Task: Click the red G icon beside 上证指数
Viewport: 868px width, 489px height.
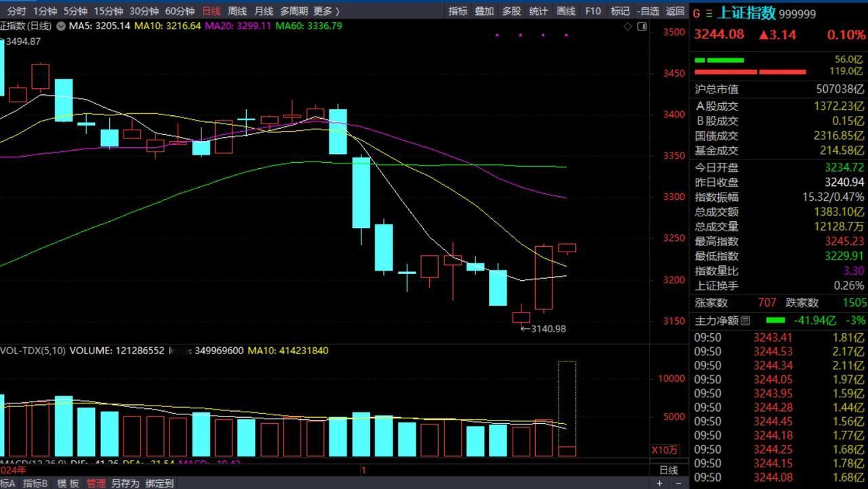Action: pyautogui.click(x=696, y=13)
